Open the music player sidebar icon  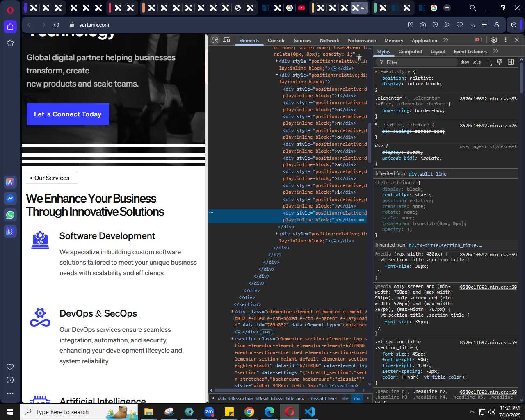coord(10,231)
